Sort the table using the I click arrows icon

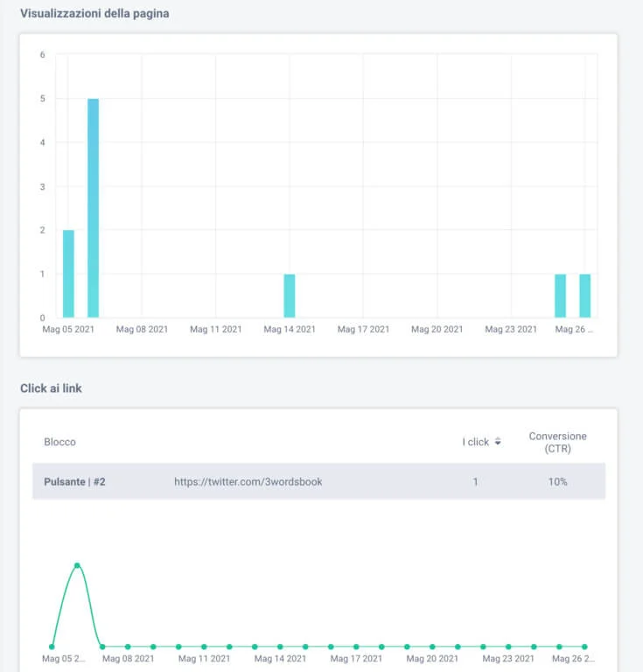498,442
